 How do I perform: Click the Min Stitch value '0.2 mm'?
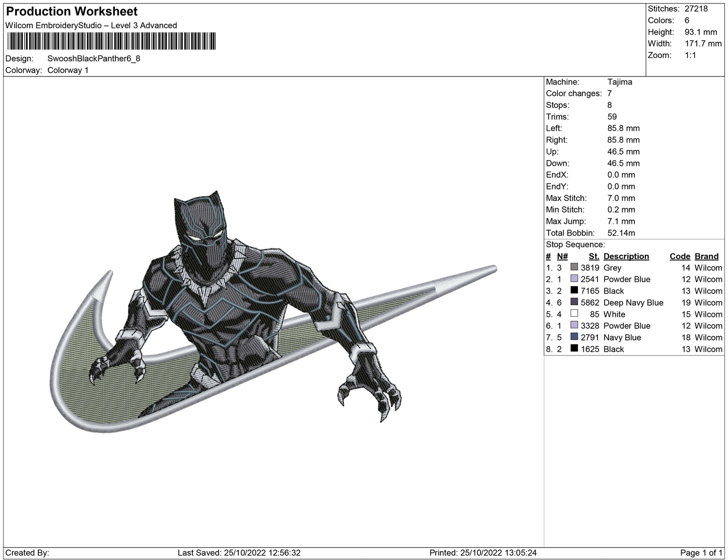coord(621,209)
